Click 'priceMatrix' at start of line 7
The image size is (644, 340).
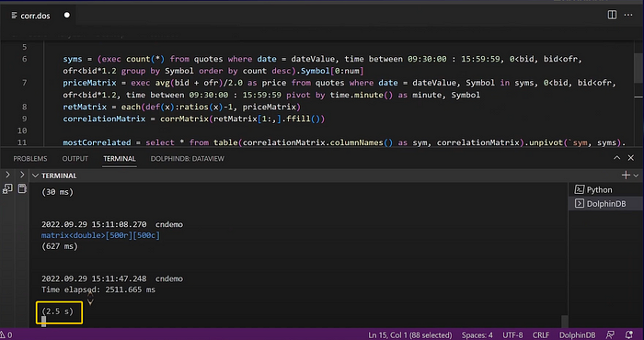[x=89, y=83]
